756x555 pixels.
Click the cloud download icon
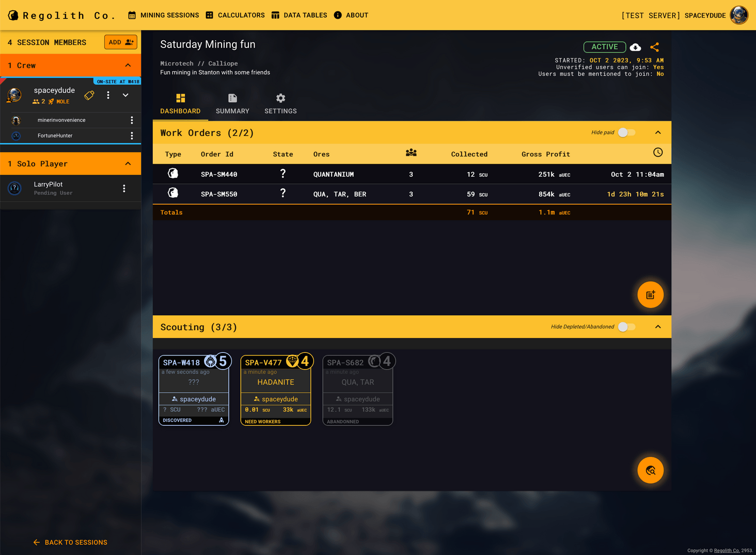tap(636, 47)
